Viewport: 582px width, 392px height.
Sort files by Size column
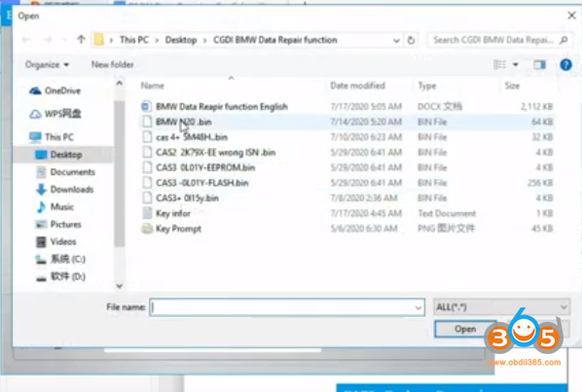point(512,86)
